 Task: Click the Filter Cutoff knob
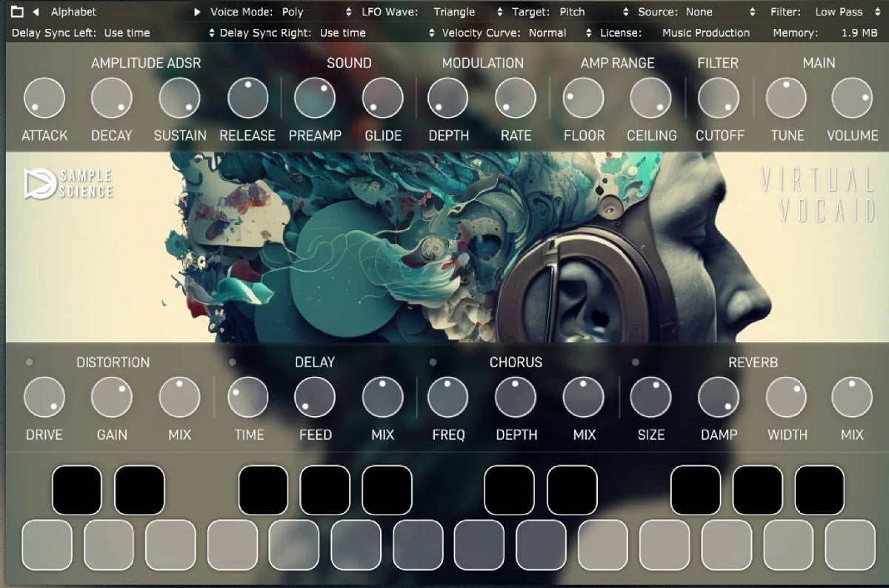pyautogui.click(x=719, y=98)
